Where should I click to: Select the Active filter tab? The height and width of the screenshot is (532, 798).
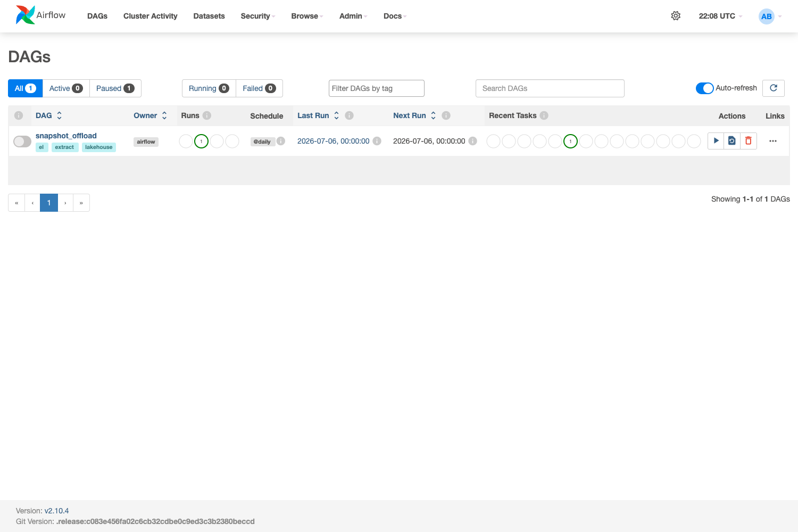pyautogui.click(x=66, y=88)
